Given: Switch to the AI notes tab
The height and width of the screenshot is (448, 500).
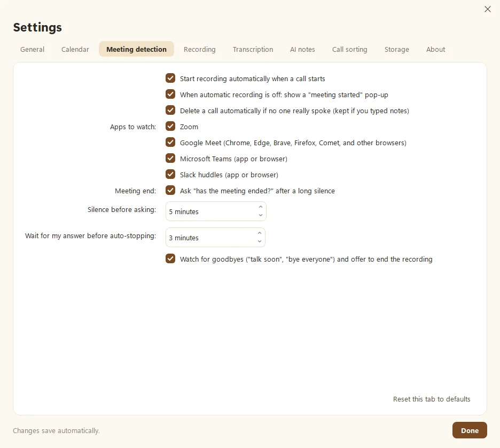Looking at the screenshot, I should coord(302,49).
